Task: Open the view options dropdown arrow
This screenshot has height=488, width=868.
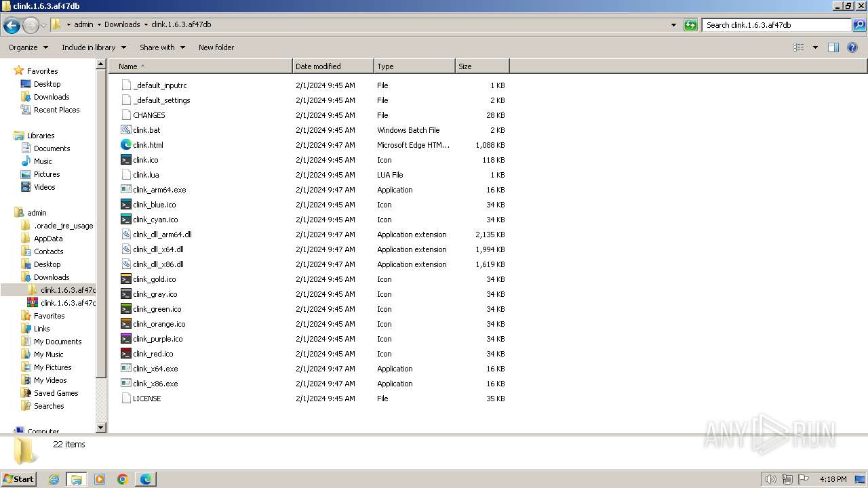Action: click(815, 47)
